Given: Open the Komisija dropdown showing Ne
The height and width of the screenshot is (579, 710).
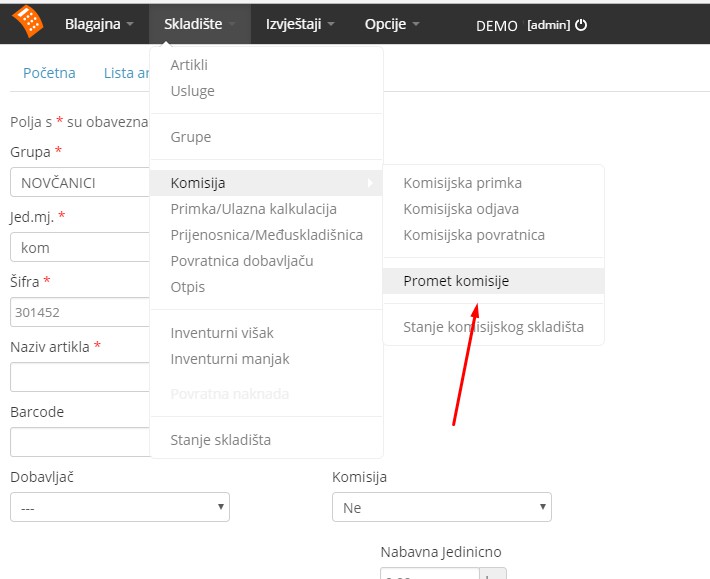Looking at the screenshot, I should click(x=441, y=507).
